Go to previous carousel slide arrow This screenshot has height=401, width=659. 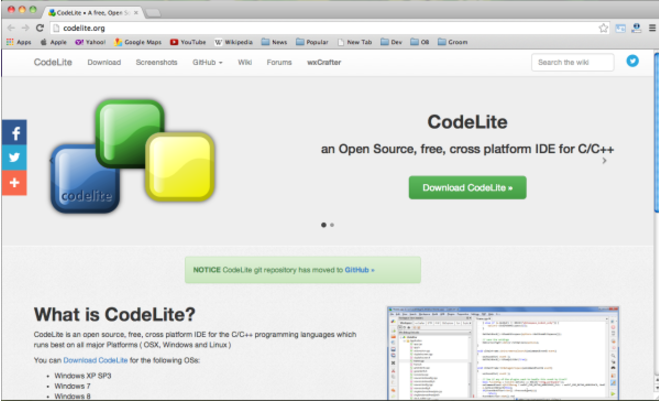[x=51, y=161]
